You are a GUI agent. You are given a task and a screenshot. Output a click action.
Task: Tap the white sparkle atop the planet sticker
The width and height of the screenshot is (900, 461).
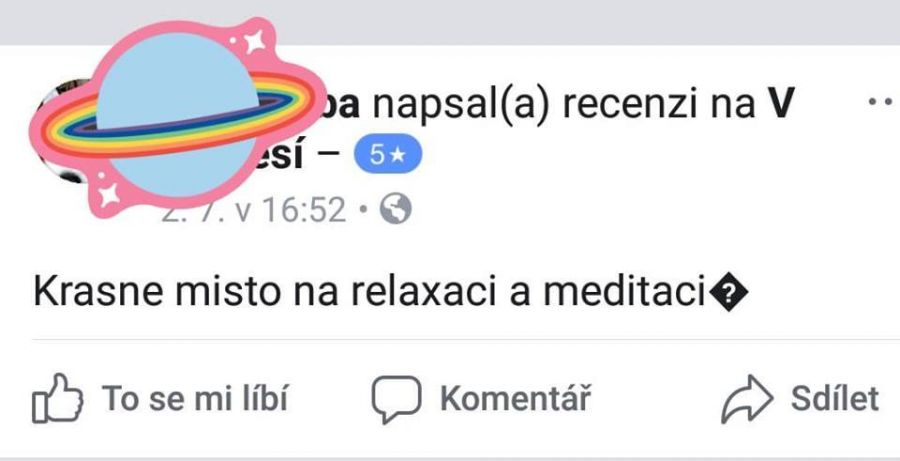pos(254,41)
